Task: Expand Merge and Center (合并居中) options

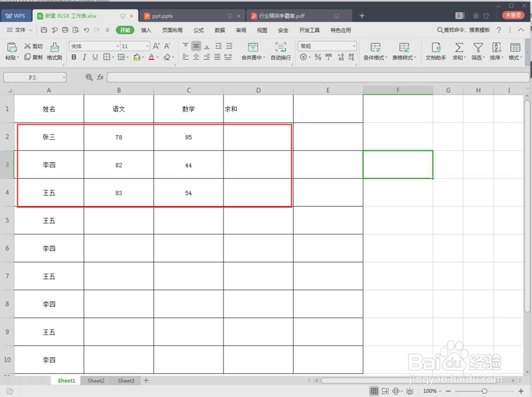Action: coord(264,57)
